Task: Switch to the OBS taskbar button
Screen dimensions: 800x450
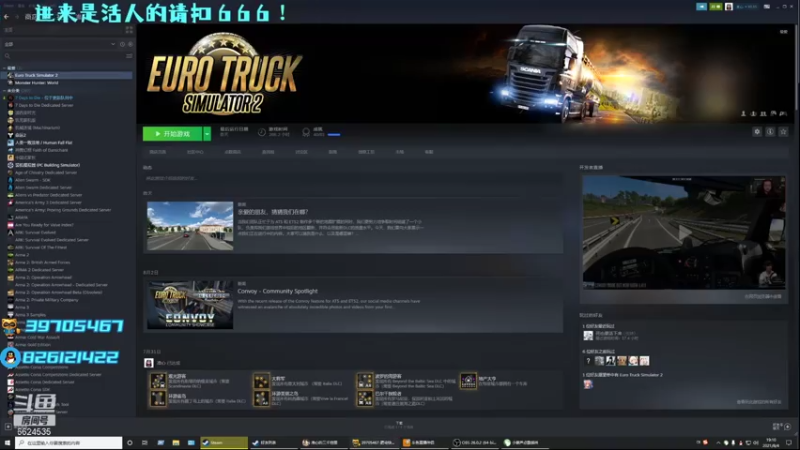Action: pyautogui.click(x=475, y=442)
